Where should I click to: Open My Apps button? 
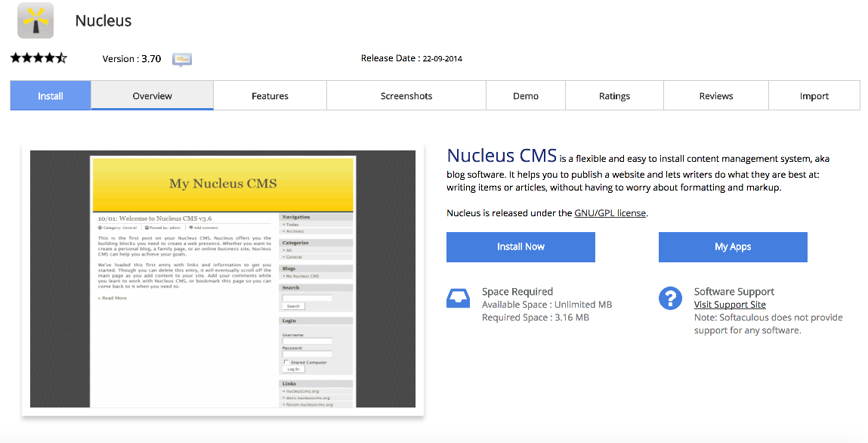tap(733, 247)
